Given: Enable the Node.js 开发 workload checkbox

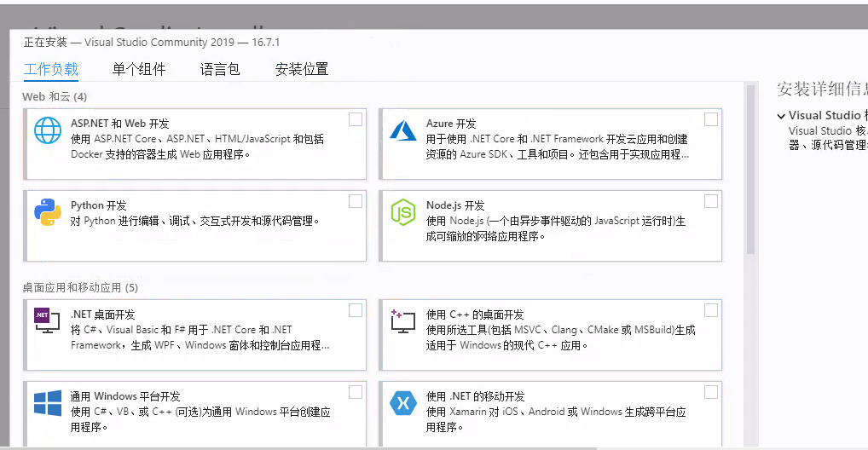Looking at the screenshot, I should click(x=711, y=201).
